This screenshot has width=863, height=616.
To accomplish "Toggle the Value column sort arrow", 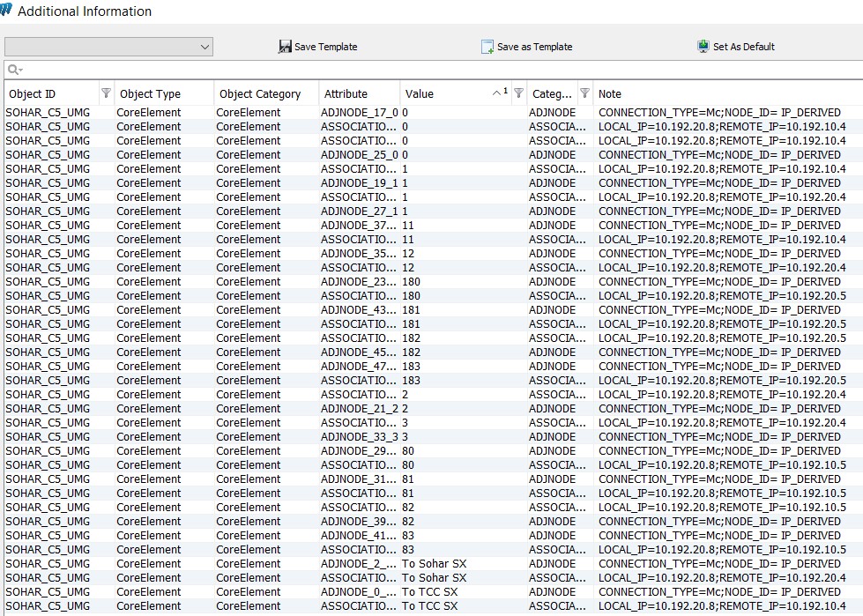I will 496,93.
